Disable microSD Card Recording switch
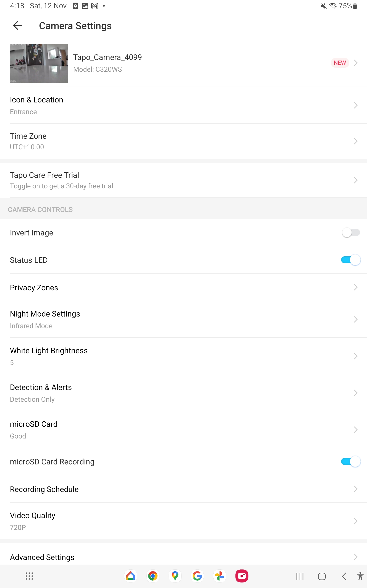Viewport: 367px width, 588px height. [350, 461]
